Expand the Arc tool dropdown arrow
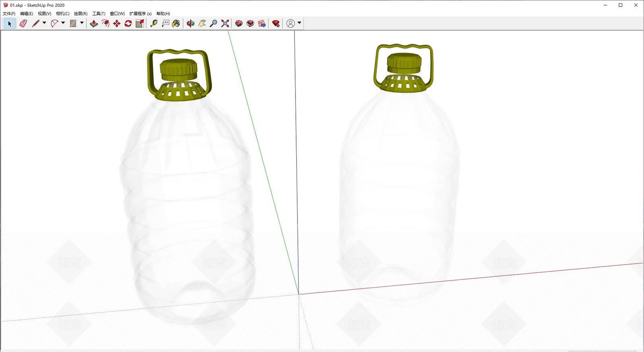This screenshot has height=352, width=644. pos(63,23)
